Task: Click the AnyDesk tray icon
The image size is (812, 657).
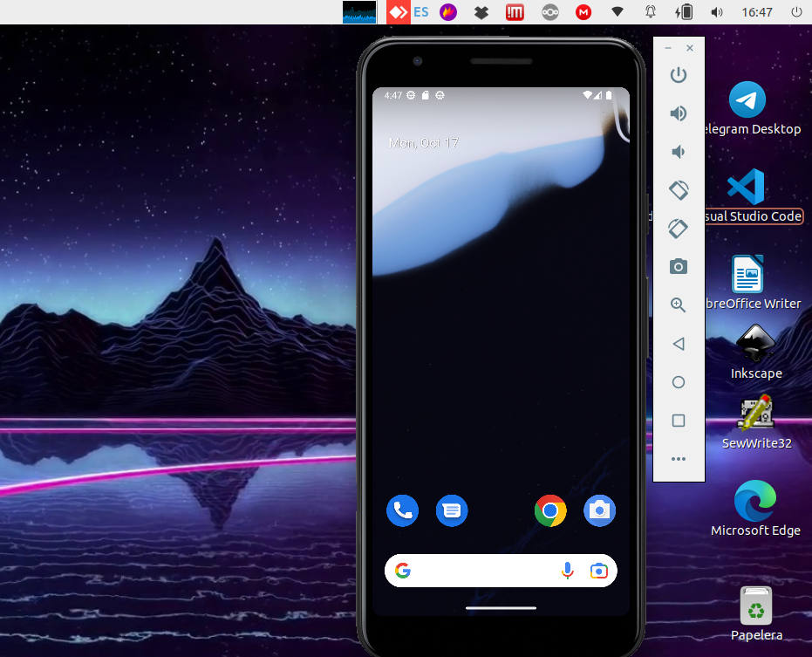Action: point(399,12)
